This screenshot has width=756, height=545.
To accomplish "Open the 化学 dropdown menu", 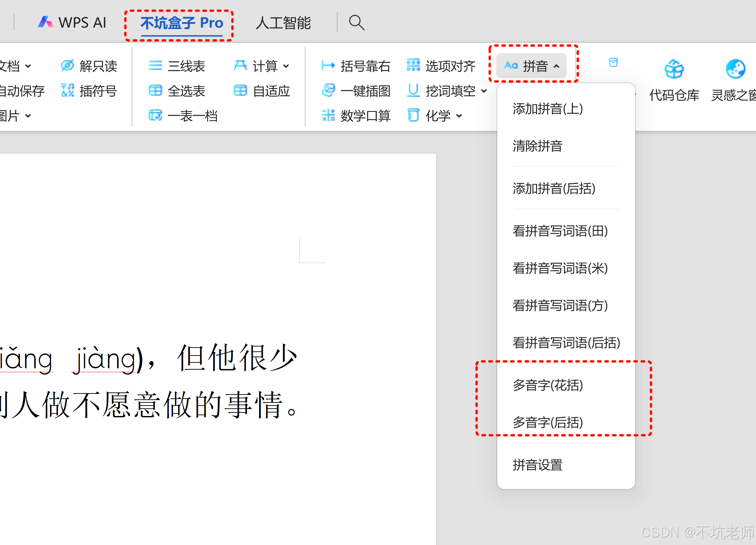I will 459,116.
